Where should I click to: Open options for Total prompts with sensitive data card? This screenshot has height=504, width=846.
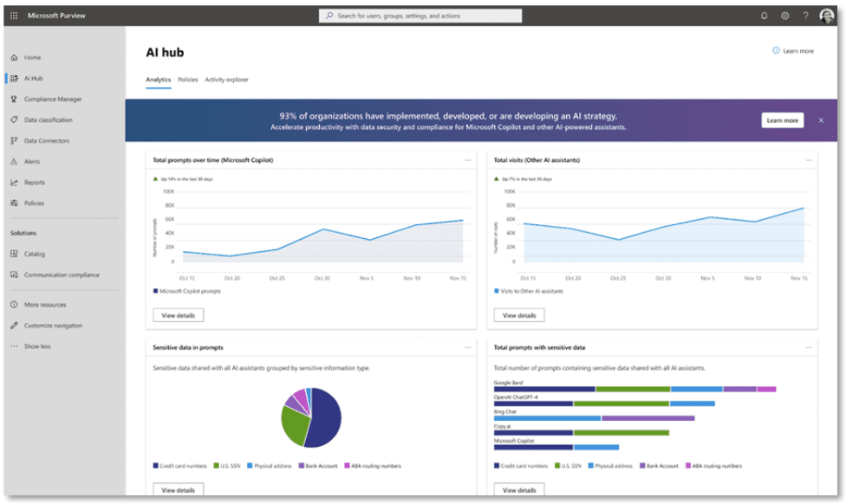coord(809,347)
